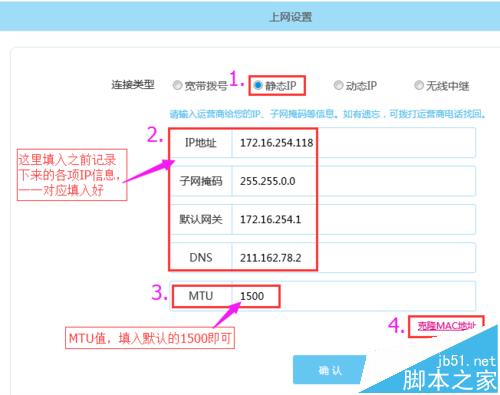This screenshot has height=395, width=500.
Task: Click the MTU field label
Action: pos(200,296)
